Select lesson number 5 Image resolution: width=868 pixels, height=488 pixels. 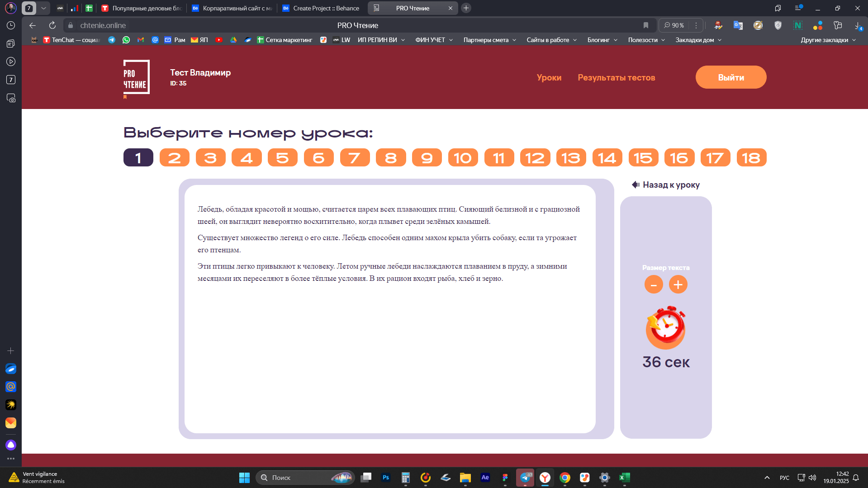point(283,158)
